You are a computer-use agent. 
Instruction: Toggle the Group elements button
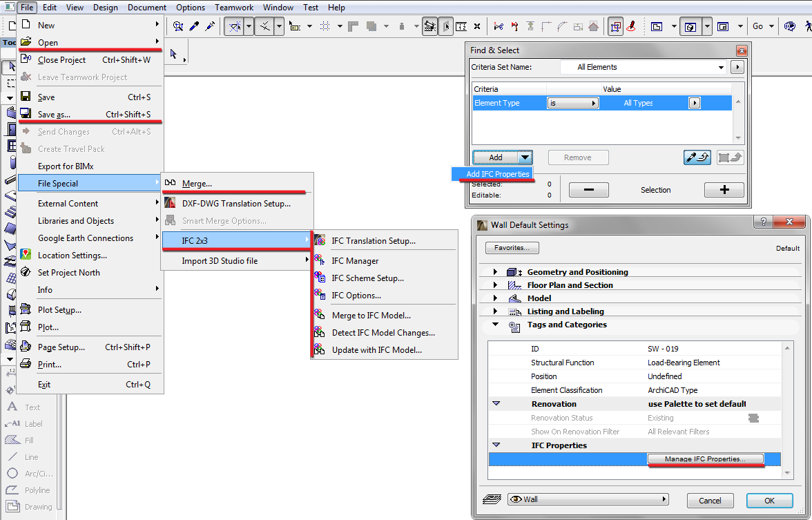[x=615, y=26]
